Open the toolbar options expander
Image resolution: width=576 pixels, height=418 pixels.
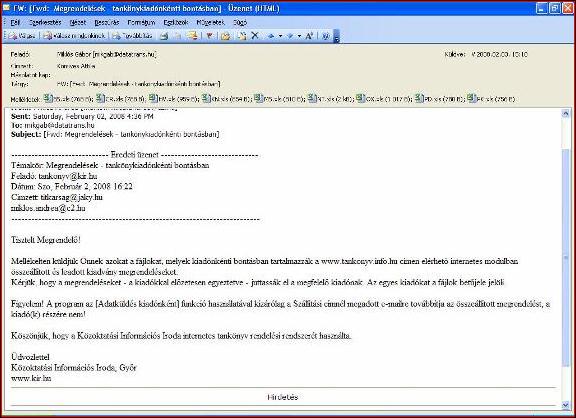click(336, 37)
